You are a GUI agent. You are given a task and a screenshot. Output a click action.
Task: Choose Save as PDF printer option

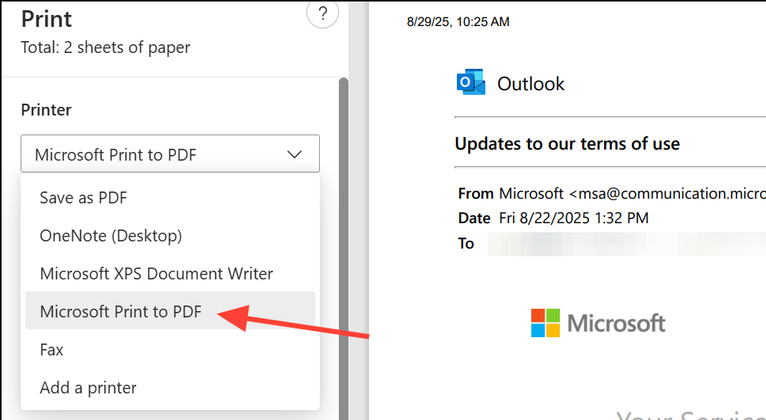click(170, 197)
